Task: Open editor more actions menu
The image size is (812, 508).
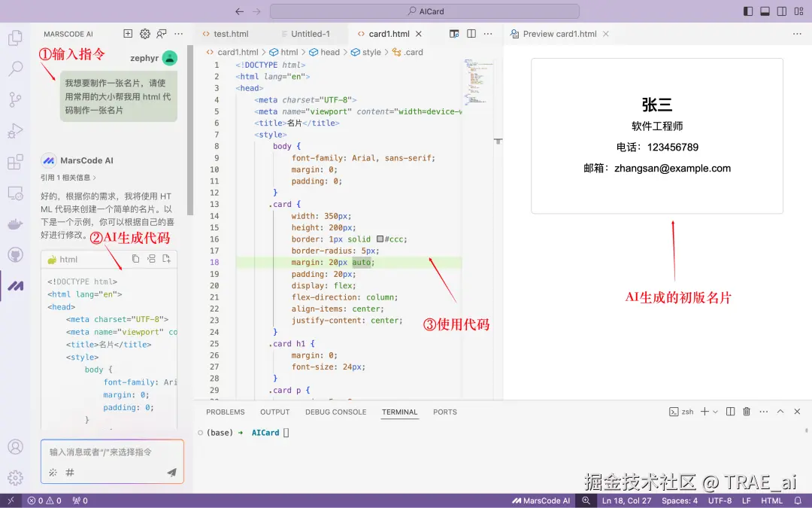Action: (488, 34)
